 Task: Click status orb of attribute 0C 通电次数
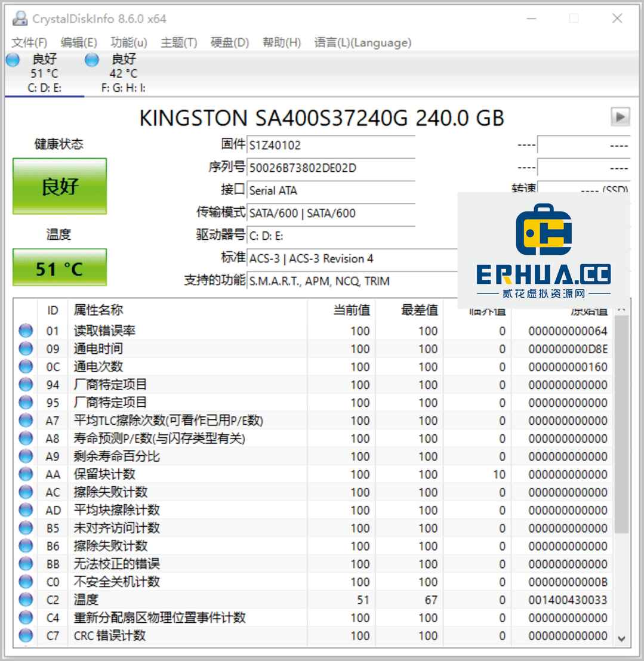click(x=26, y=366)
